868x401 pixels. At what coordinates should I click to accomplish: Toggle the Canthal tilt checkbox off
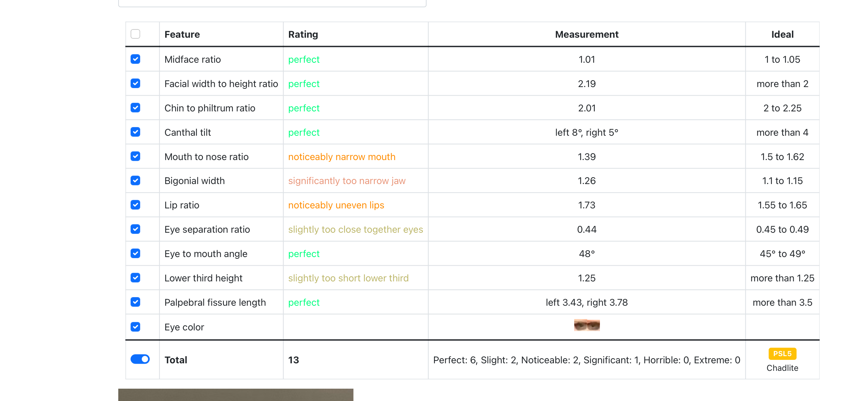coord(135,132)
